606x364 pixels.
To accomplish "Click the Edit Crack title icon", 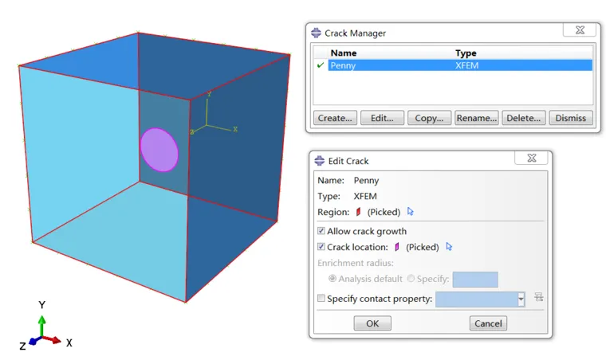I will point(320,161).
